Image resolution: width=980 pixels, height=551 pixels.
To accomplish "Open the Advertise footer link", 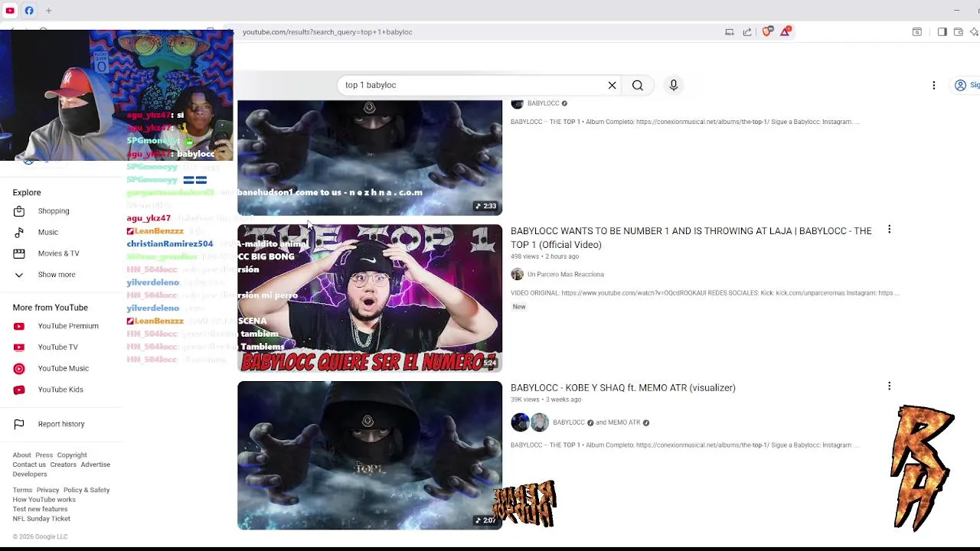I will coord(95,465).
